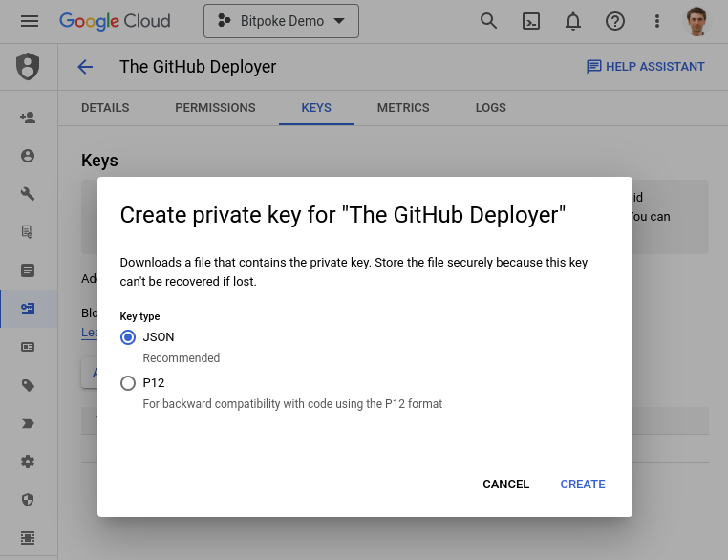The width and height of the screenshot is (728, 560).
Task: Open the Help Assistant
Action: pyautogui.click(x=645, y=67)
